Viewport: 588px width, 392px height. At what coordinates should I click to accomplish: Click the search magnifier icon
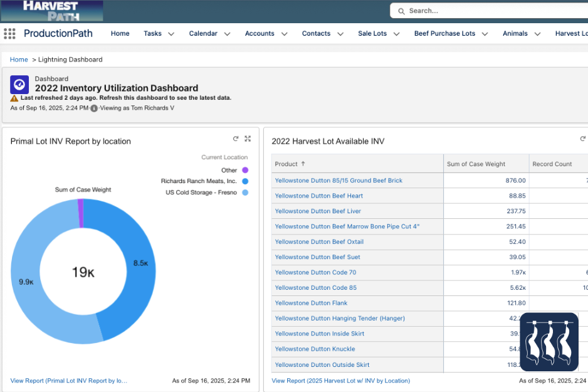tap(401, 11)
